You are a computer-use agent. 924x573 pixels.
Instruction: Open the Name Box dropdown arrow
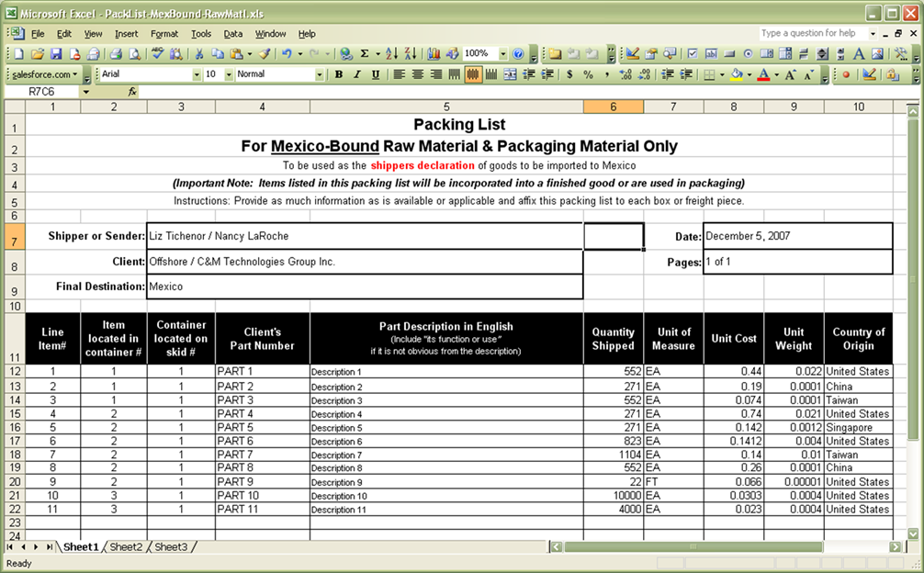(x=86, y=92)
